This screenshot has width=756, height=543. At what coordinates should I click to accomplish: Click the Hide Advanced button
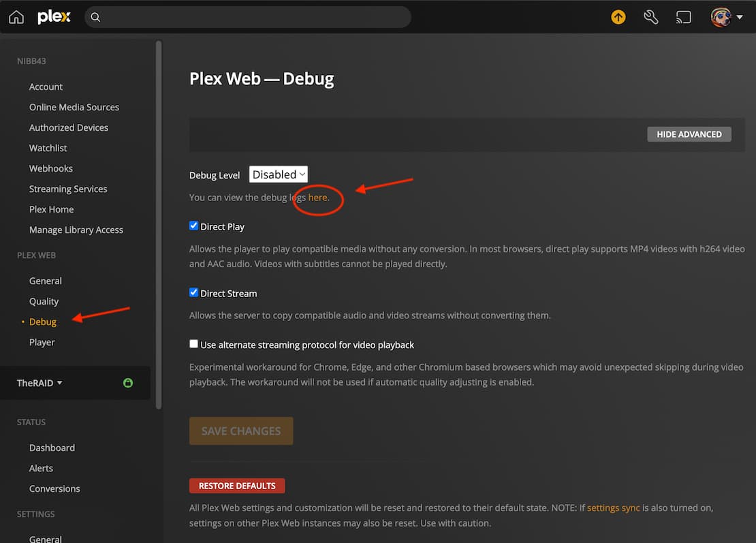[689, 134]
